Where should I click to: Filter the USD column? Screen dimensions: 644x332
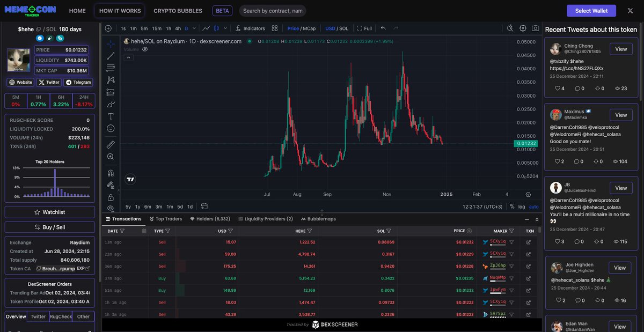point(230,231)
